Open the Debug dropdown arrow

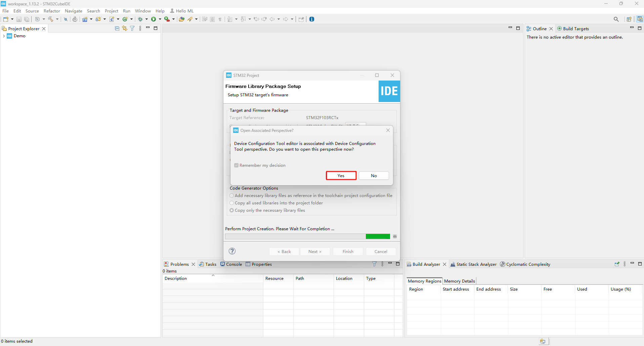pyautogui.click(x=146, y=19)
